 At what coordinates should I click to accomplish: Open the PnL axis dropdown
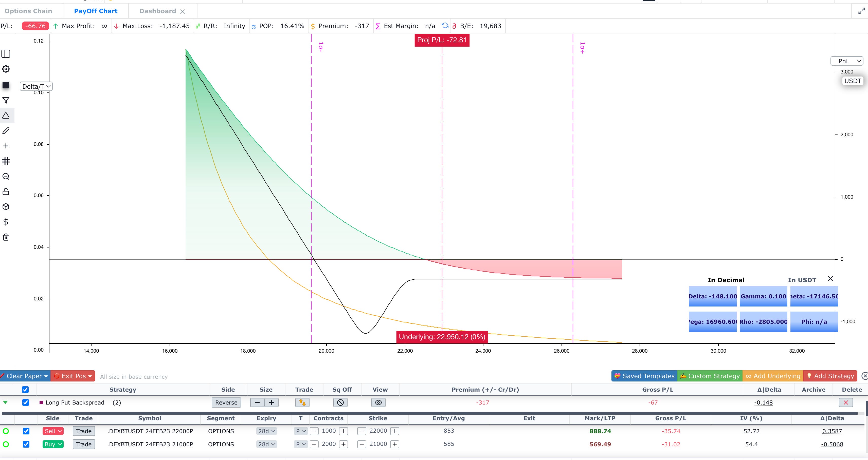846,61
